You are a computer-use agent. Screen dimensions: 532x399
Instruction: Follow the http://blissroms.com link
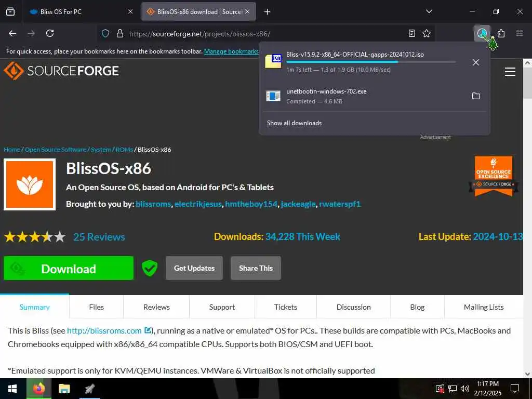click(x=104, y=331)
